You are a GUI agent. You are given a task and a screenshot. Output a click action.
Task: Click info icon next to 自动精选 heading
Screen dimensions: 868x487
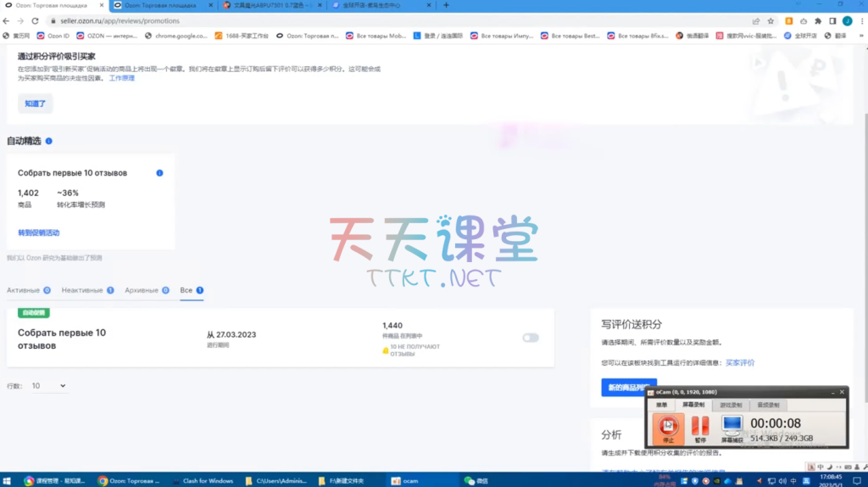click(x=48, y=141)
